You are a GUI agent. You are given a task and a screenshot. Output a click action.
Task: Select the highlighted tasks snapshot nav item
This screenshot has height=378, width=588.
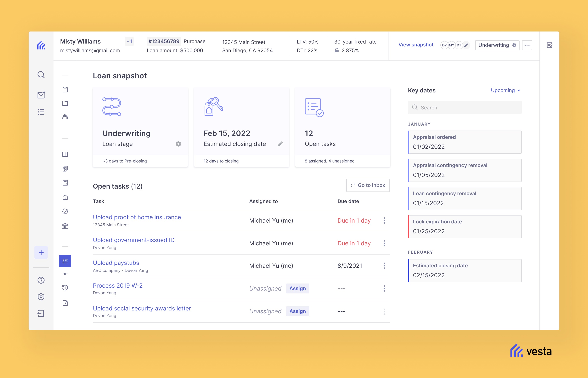click(65, 261)
